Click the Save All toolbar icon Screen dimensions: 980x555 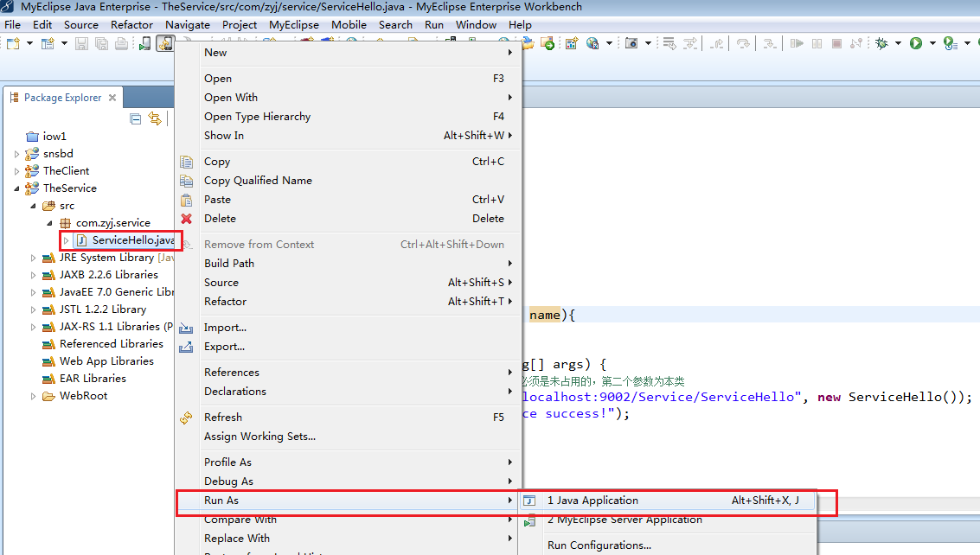(x=101, y=43)
